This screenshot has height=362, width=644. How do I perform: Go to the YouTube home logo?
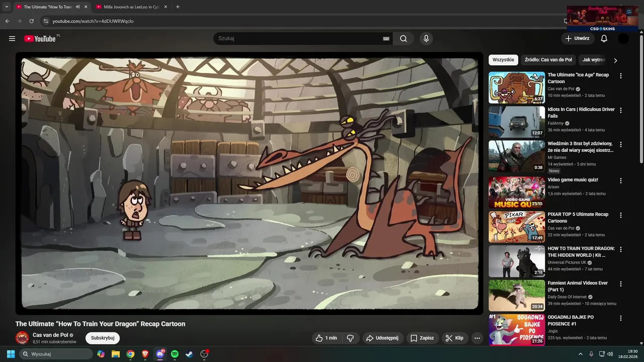coord(40,39)
